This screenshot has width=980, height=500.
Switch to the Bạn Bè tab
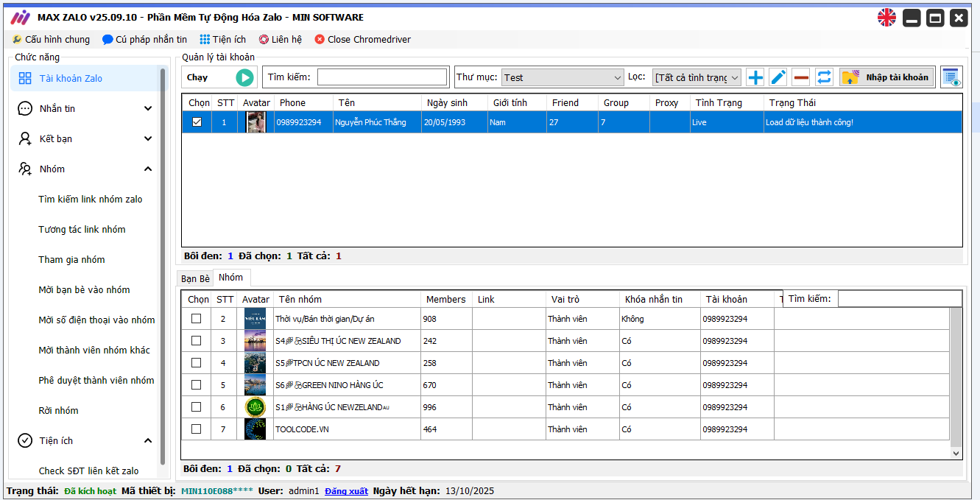pos(195,278)
